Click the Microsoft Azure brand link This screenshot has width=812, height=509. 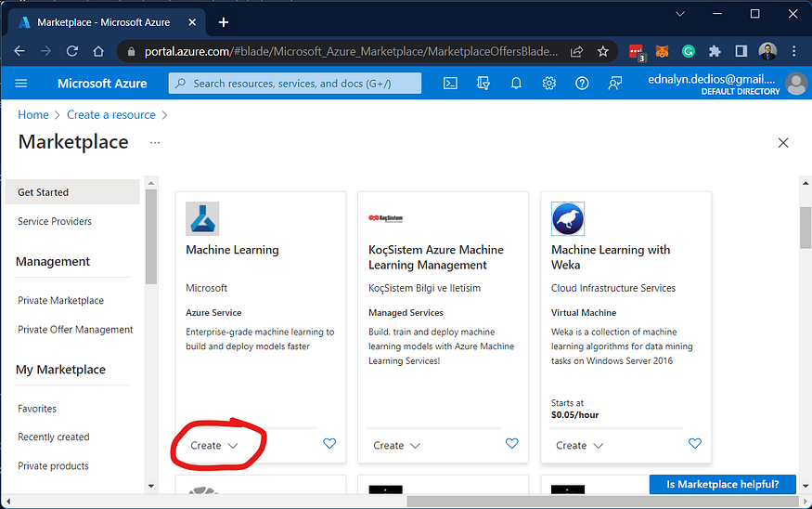[x=102, y=84]
